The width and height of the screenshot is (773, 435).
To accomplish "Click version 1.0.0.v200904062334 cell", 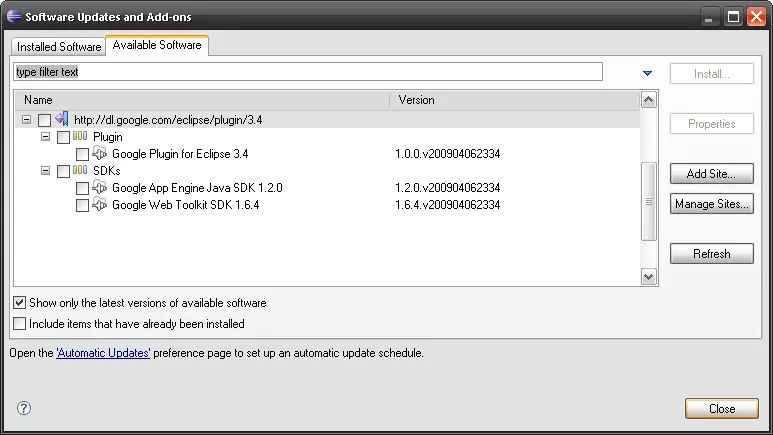I will click(448, 153).
